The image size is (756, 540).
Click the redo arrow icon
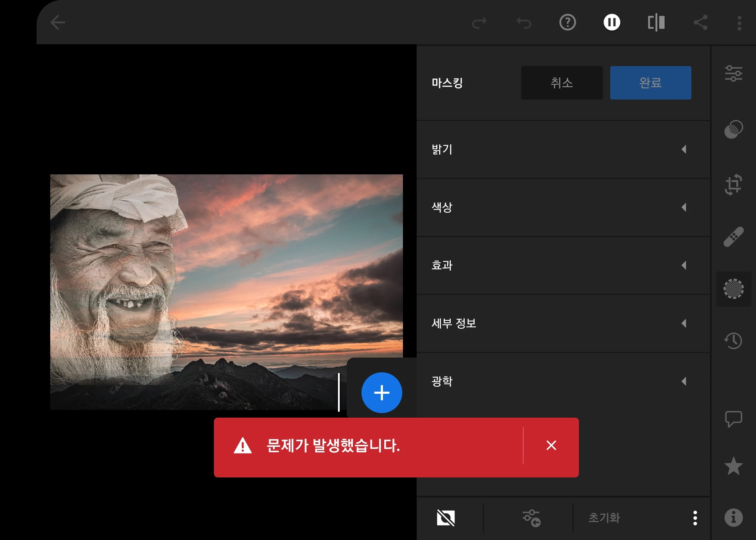pyautogui.click(x=479, y=23)
